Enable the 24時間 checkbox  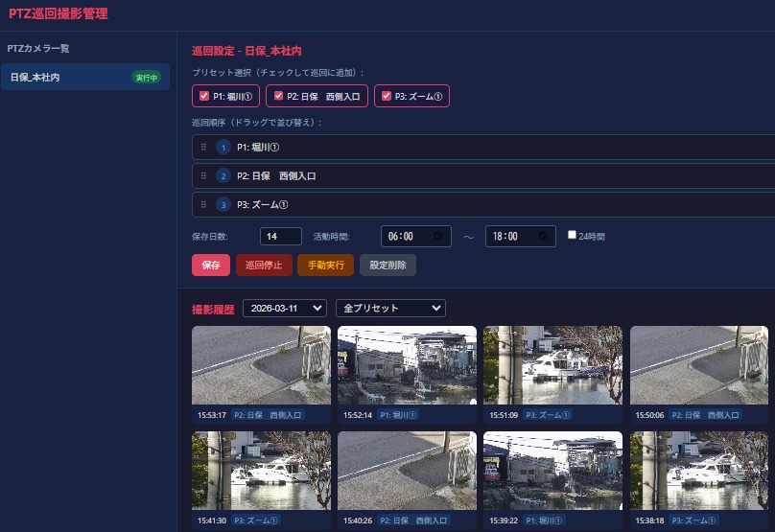572,235
